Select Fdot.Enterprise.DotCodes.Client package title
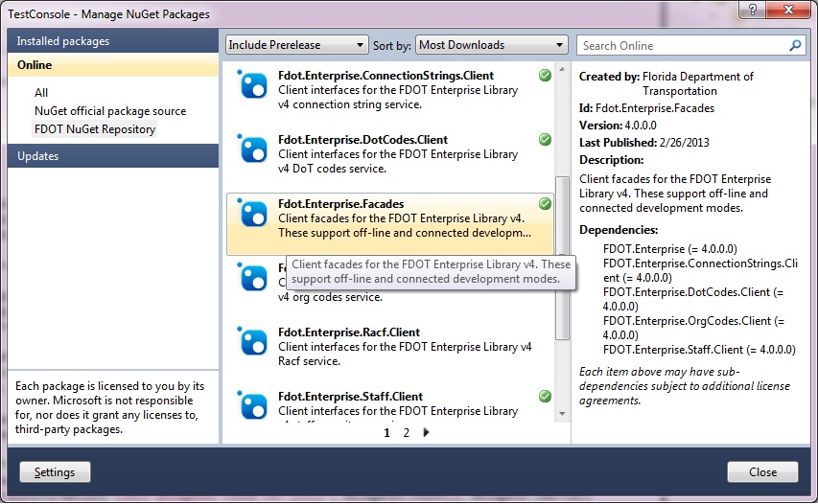 pyautogui.click(x=362, y=140)
